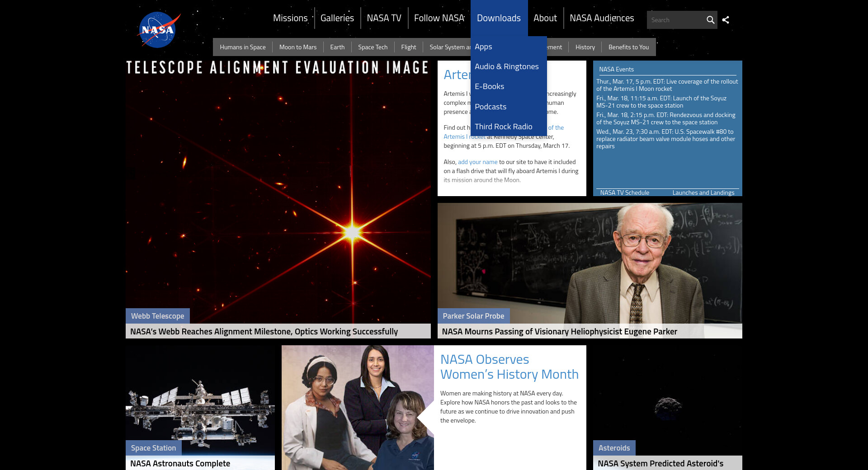Open the Galleries menu
The height and width of the screenshot is (470, 868).
(x=337, y=18)
